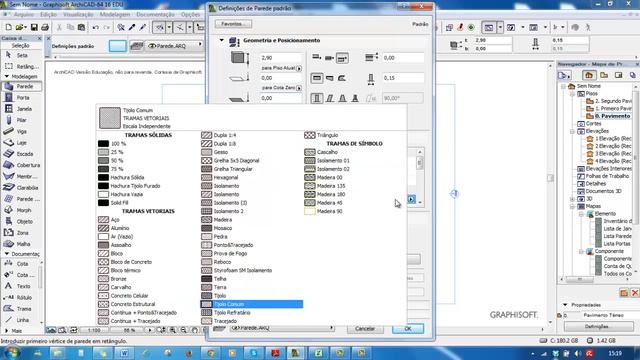The width and height of the screenshot is (640, 360).
Task: Expand the Mais toolbox group
Action: [x=7, y=331]
